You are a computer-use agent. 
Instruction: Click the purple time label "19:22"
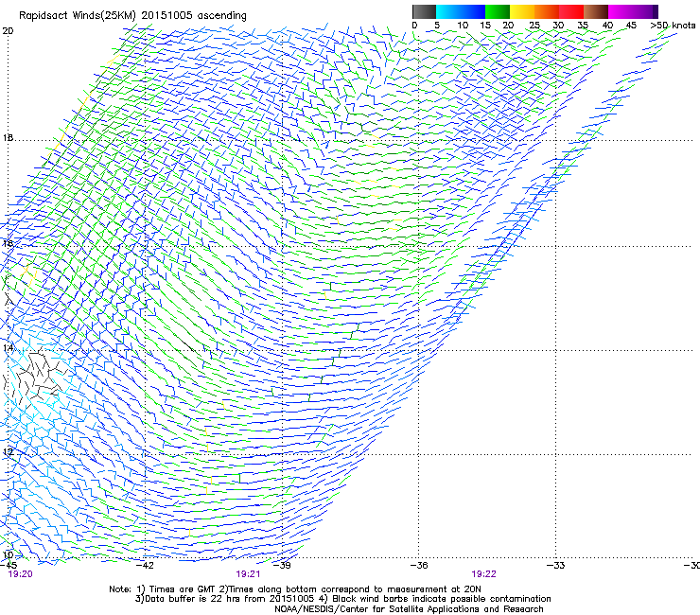[484, 574]
